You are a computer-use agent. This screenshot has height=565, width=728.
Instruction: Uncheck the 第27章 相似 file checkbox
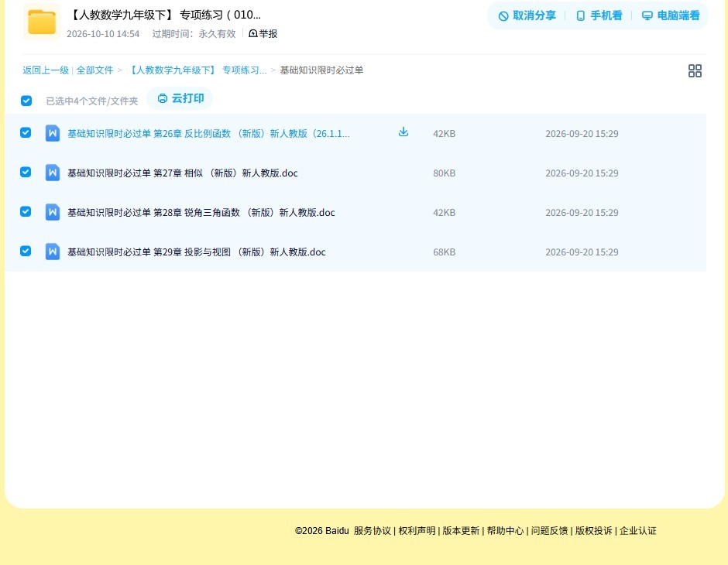[26, 172]
